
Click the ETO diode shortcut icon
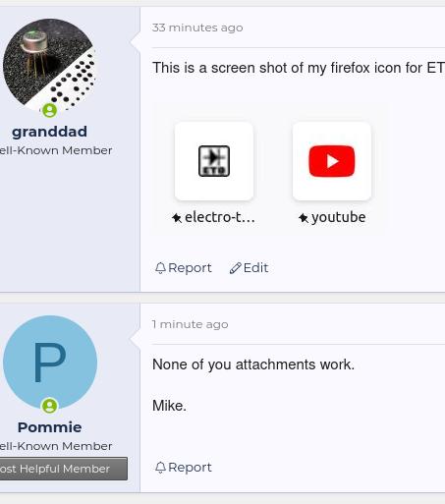214,161
